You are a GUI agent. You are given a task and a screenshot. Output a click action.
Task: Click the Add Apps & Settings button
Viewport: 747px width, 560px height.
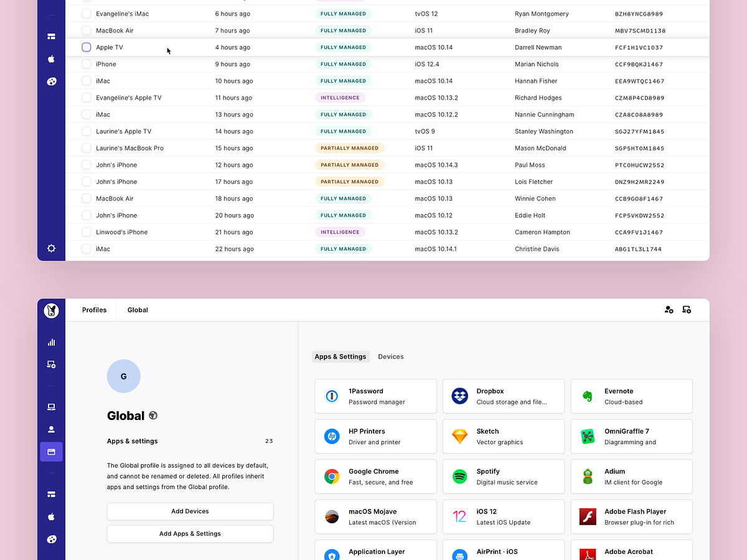(190, 533)
